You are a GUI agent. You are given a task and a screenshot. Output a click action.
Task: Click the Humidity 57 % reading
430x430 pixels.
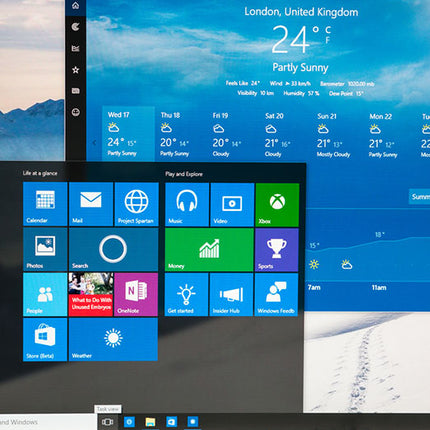[x=301, y=93]
